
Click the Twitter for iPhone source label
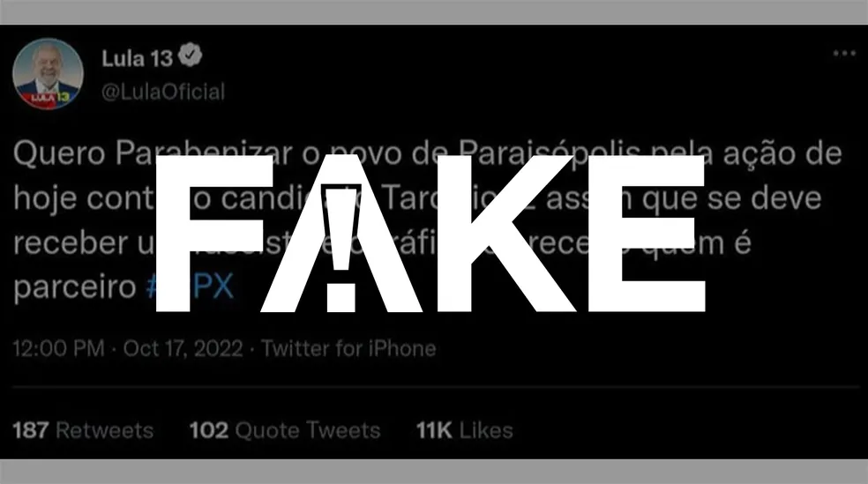(x=348, y=348)
